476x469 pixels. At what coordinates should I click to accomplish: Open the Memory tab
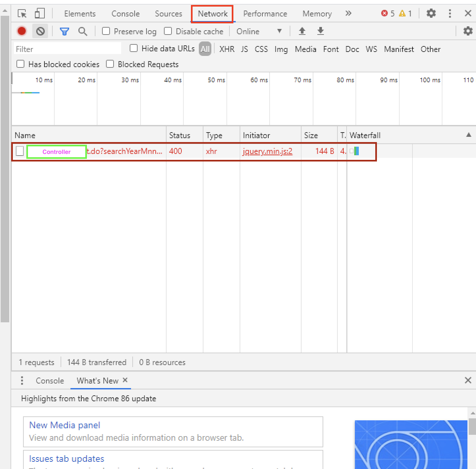[x=317, y=14]
